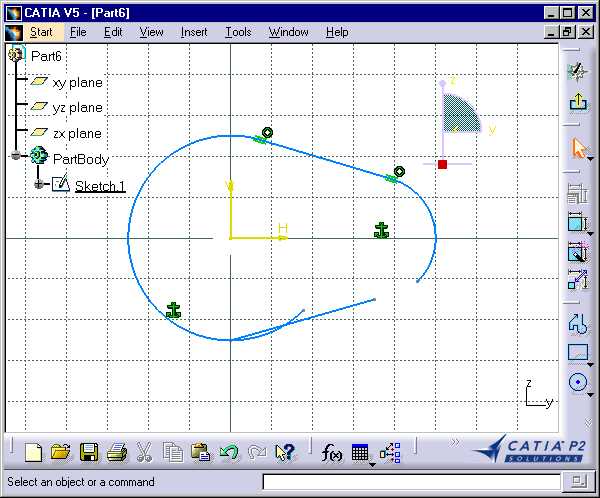The image size is (600, 498).
Task: Open the Insert menu
Action: tap(194, 32)
